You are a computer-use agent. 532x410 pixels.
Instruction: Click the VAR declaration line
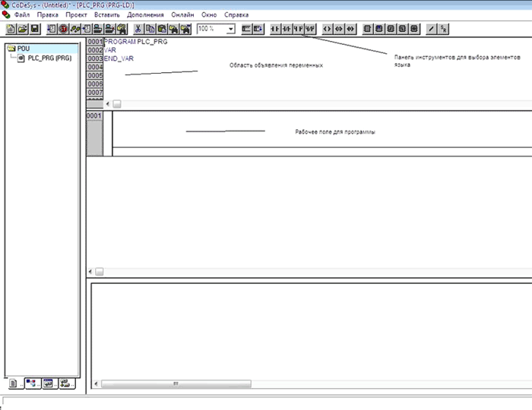point(110,50)
